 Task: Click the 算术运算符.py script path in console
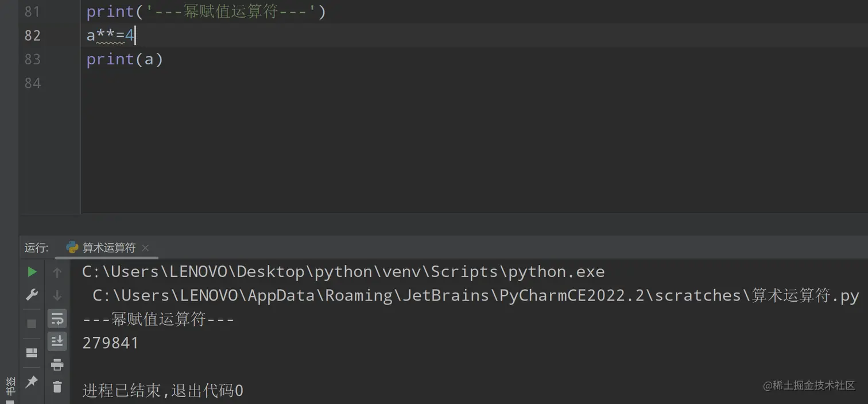pos(475,295)
